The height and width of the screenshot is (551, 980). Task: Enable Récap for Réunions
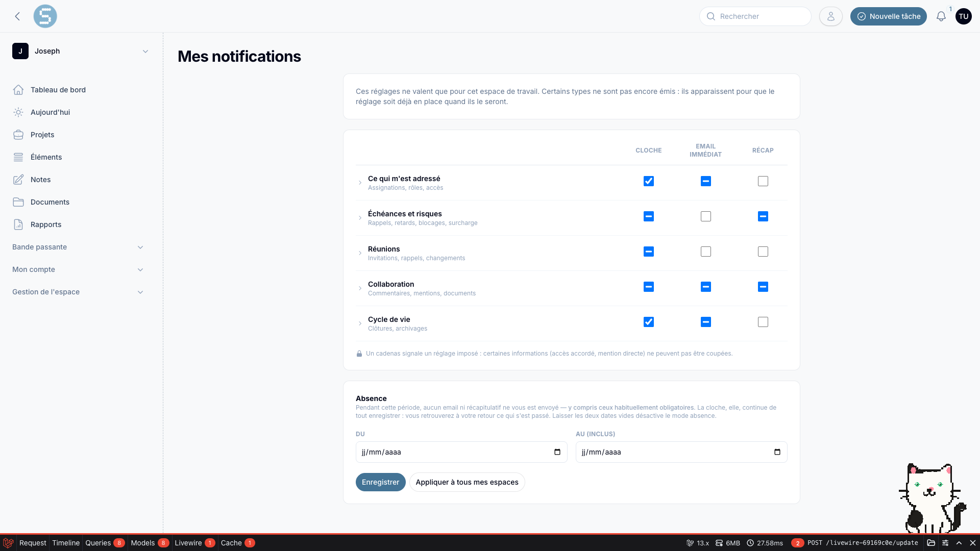763,252
